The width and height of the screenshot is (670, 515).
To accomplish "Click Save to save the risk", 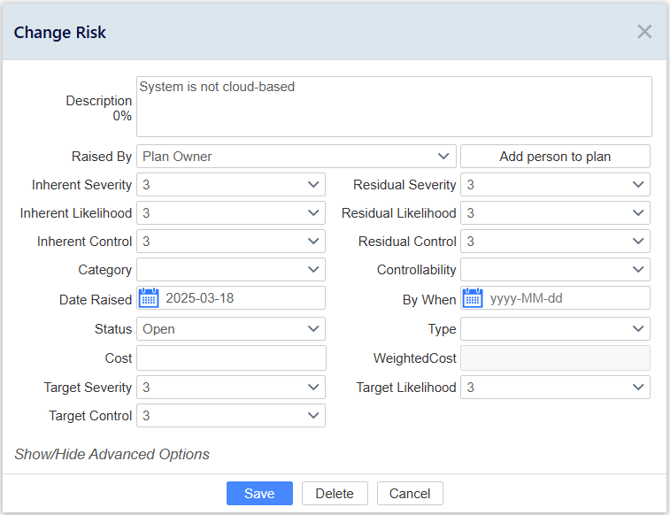I will coord(259,493).
